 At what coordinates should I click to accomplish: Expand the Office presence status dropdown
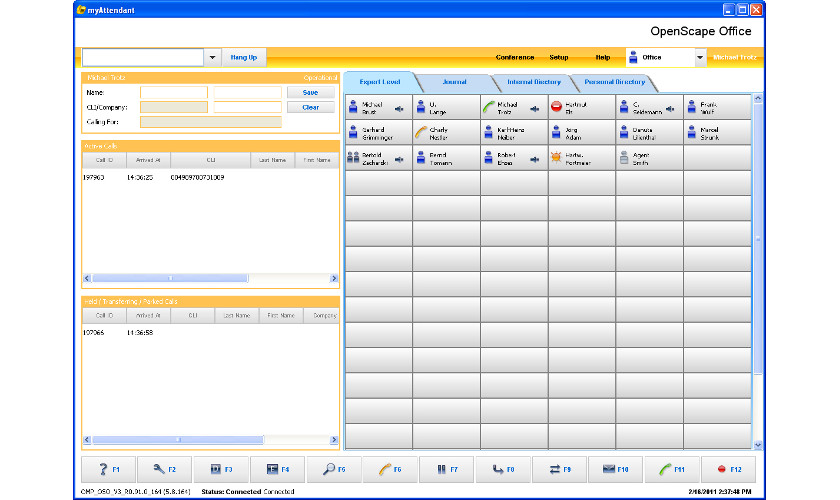699,58
